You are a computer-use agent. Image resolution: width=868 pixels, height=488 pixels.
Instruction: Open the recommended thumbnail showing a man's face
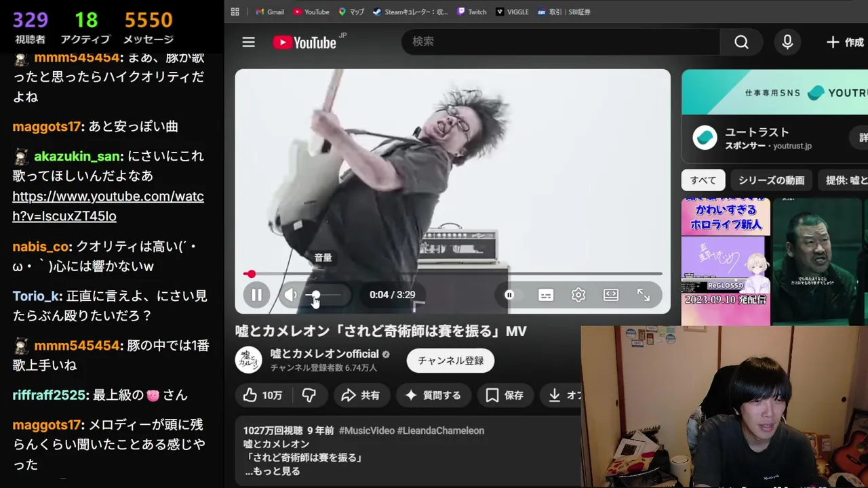tap(818, 262)
